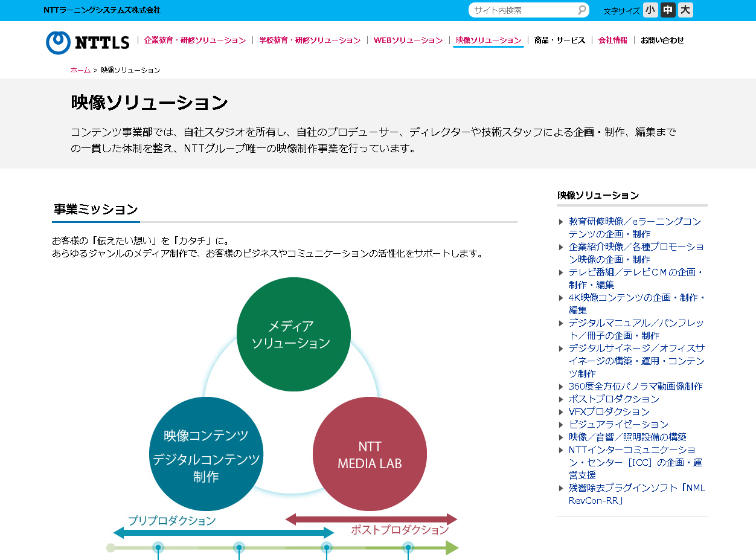Click the red NTT MEDIA LAB circle
This screenshot has height=560, width=756.
pos(370,454)
